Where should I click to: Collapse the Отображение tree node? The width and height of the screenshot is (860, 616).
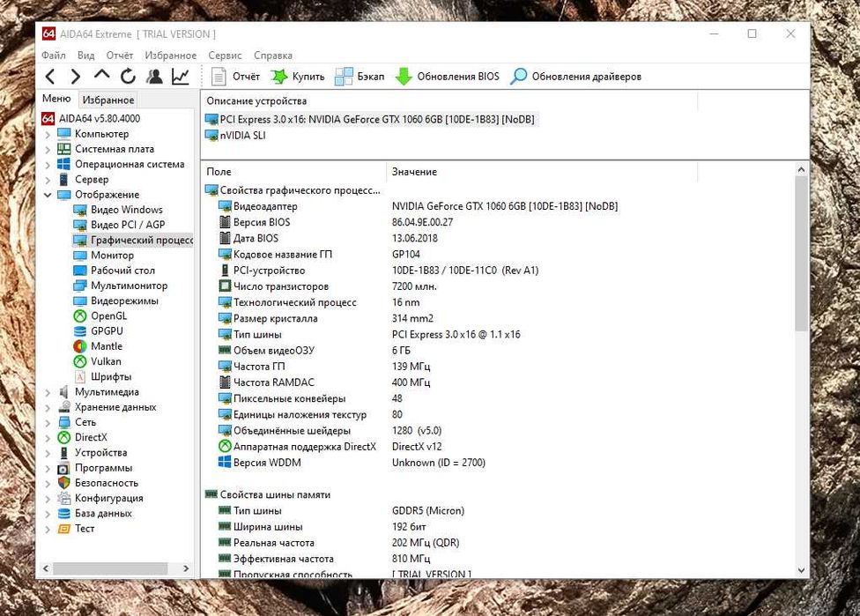pos(48,195)
